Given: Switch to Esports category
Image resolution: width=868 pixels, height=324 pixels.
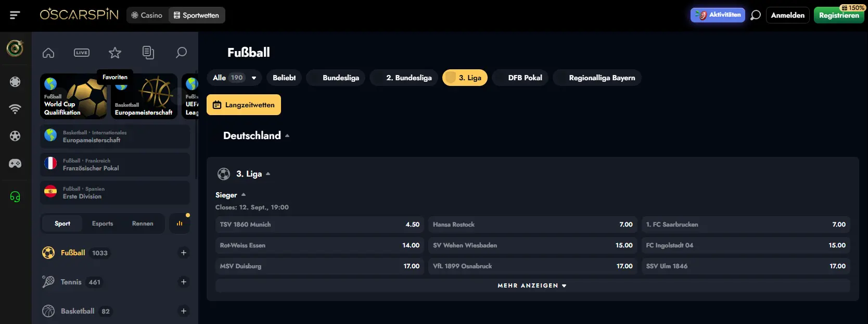Looking at the screenshot, I should [x=103, y=223].
